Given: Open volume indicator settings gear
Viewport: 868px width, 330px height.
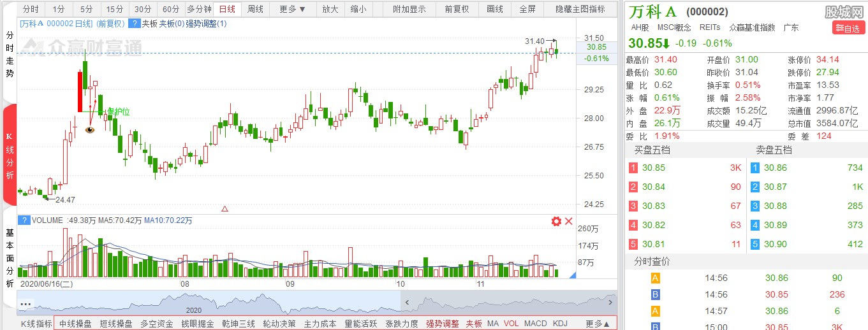Looking at the screenshot, I should pos(556,221).
